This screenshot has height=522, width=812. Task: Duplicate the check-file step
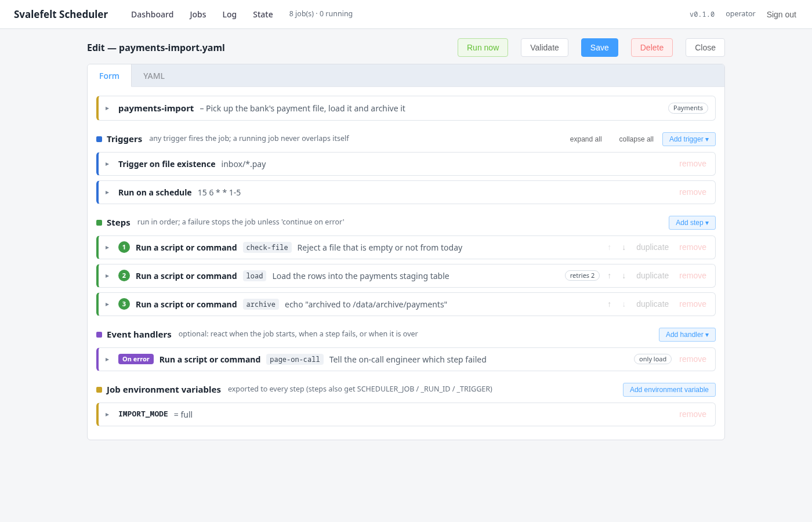(x=652, y=248)
